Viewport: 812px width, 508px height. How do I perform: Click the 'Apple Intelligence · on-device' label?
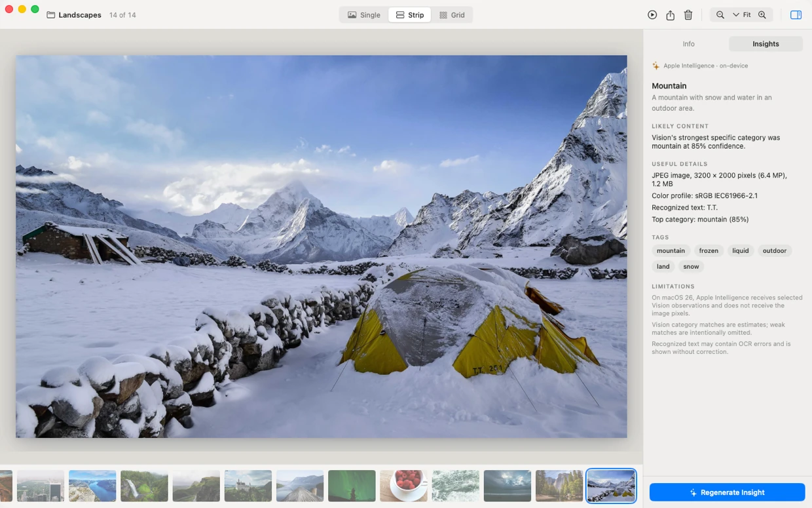point(705,66)
